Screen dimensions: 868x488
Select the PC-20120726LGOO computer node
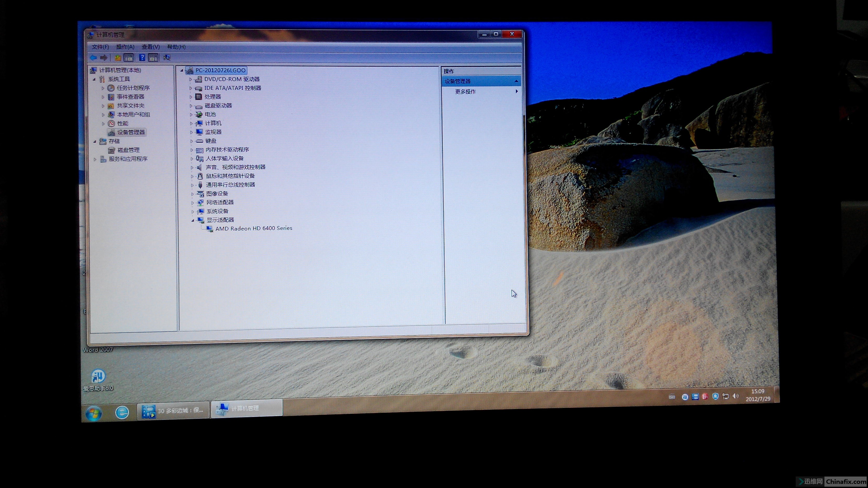tap(220, 70)
